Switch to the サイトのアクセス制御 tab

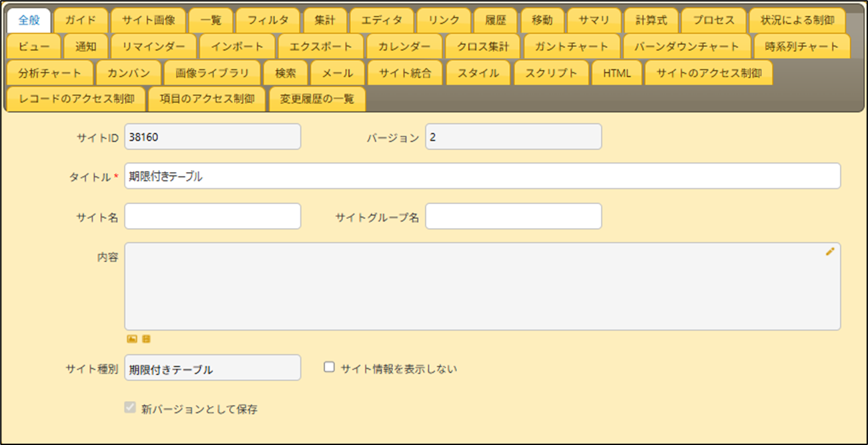[x=709, y=73]
